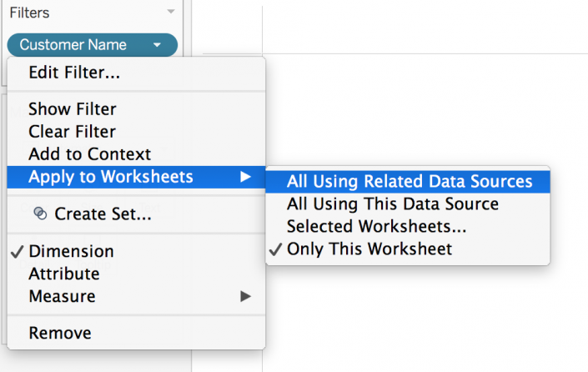
Task: Expand the Measure submenu arrow
Action: 245,296
